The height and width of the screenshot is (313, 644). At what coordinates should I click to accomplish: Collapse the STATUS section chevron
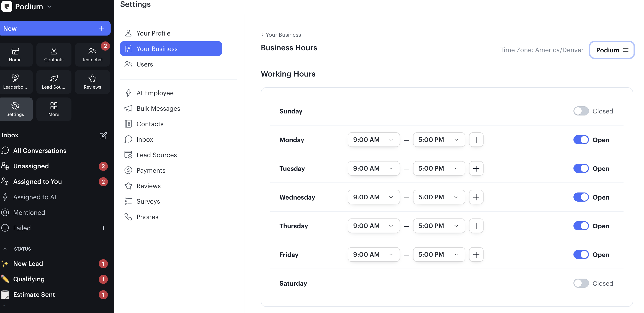(x=5, y=249)
